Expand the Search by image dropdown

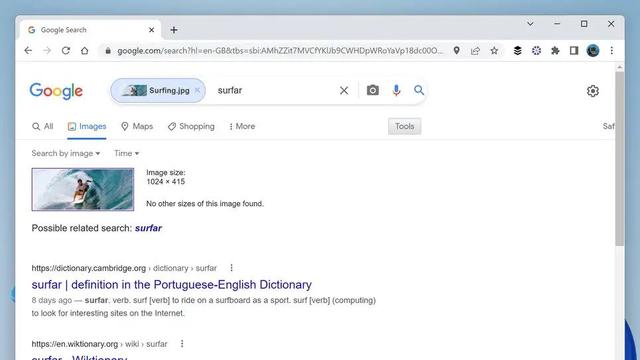(x=66, y=153)
